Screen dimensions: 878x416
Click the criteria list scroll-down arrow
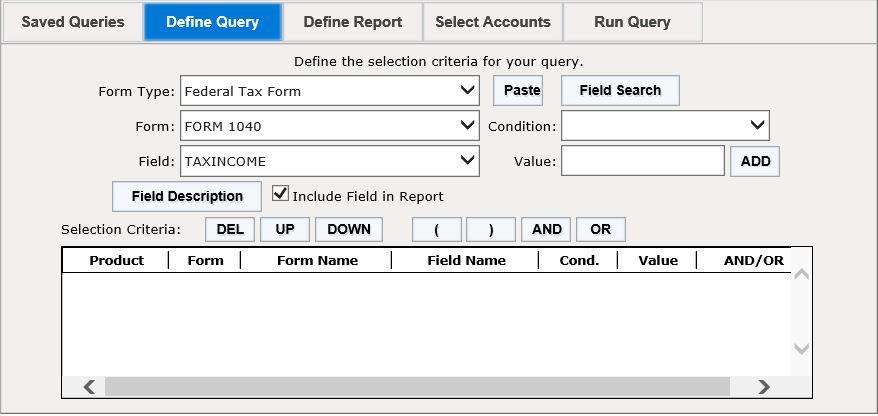(802, 349)
